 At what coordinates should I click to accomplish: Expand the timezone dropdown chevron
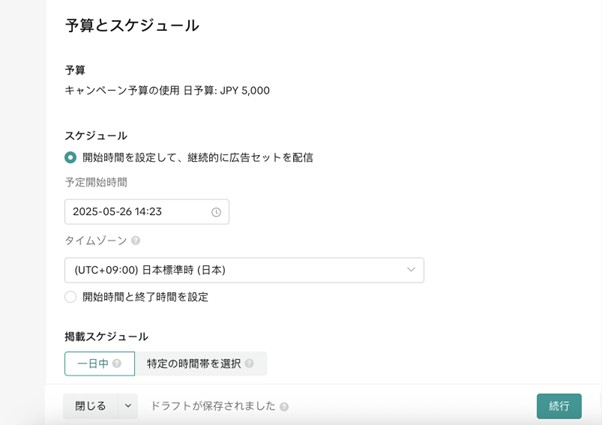click(x=411, y=270)
